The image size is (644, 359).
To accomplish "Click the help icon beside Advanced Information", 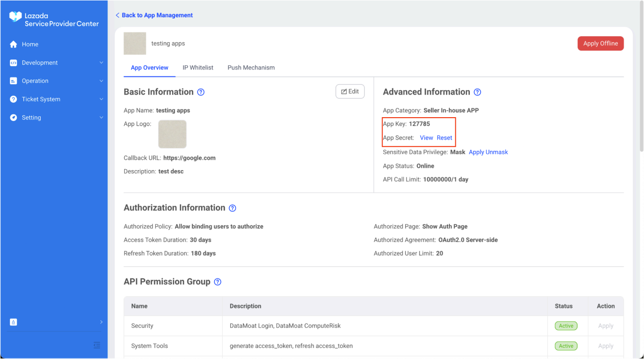I will [477, 92].
